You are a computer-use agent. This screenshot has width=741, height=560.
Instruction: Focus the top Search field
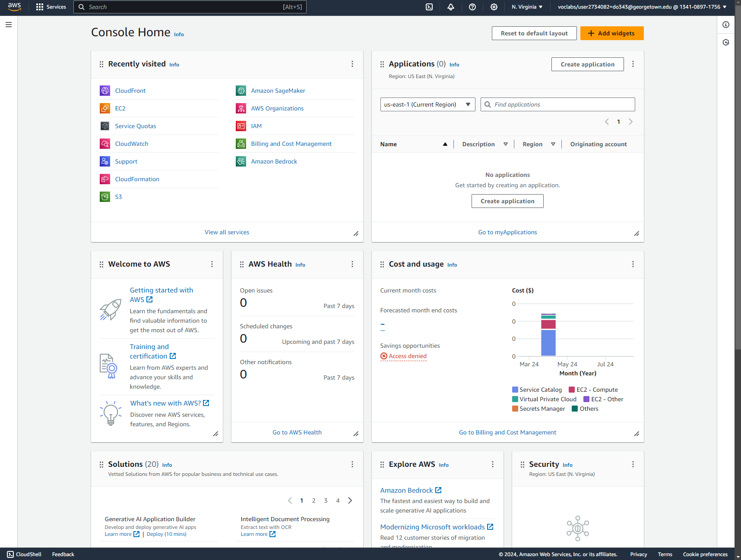pyautogui.click(x=190, y=7)
